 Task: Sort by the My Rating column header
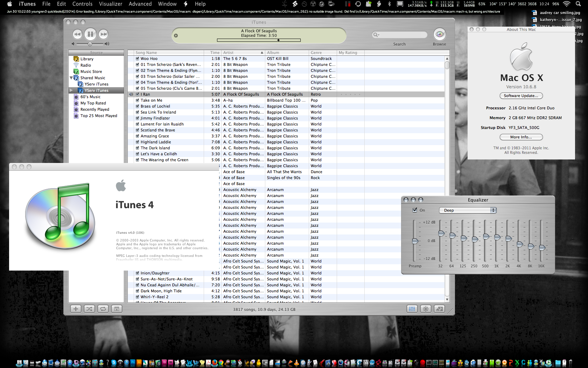click(x=350, y=53)
